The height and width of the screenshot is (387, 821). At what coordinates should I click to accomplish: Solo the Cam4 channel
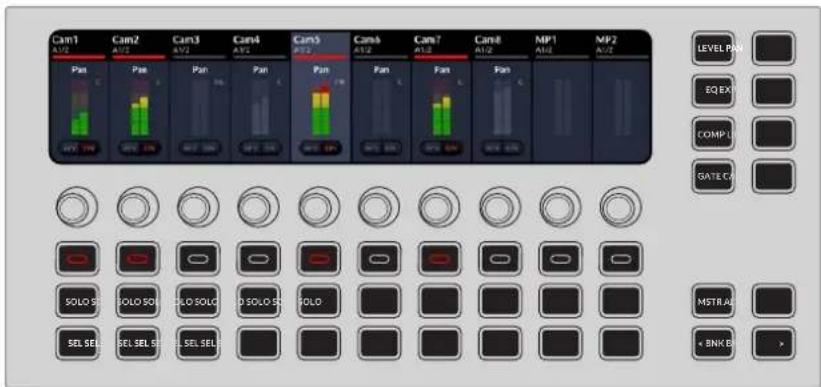258,301
